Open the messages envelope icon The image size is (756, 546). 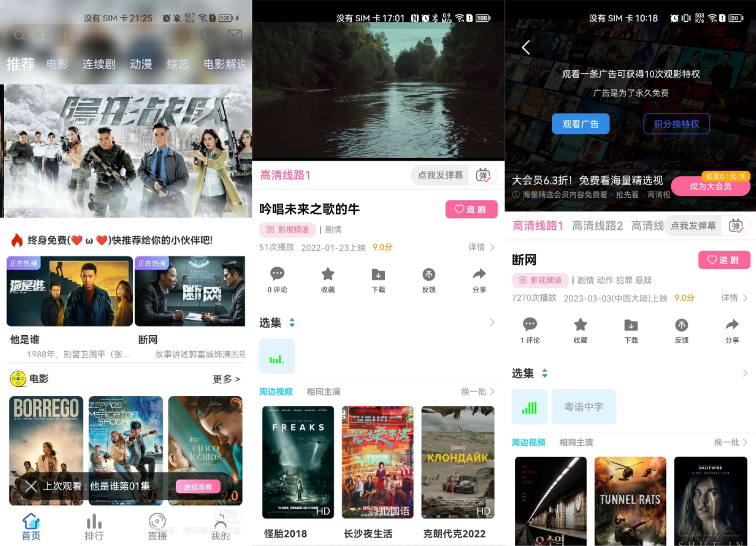234,35
